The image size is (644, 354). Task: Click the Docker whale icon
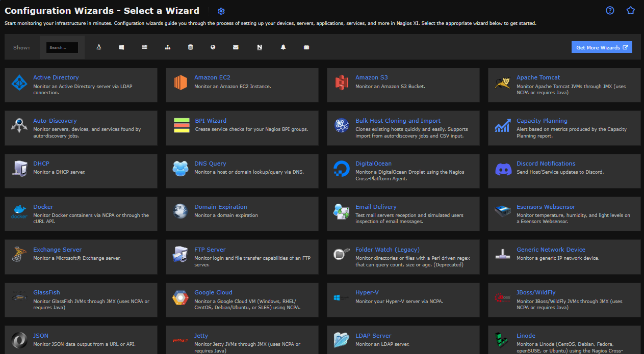tap(19, 211)
